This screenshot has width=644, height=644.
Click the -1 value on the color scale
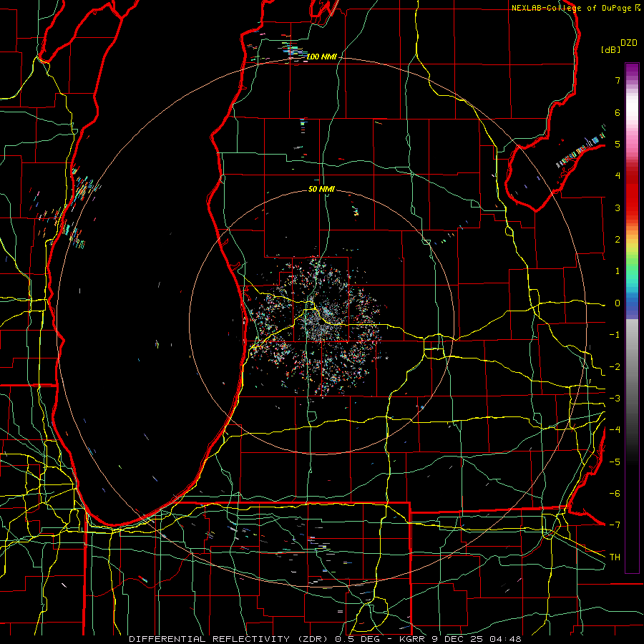(615, 335)
